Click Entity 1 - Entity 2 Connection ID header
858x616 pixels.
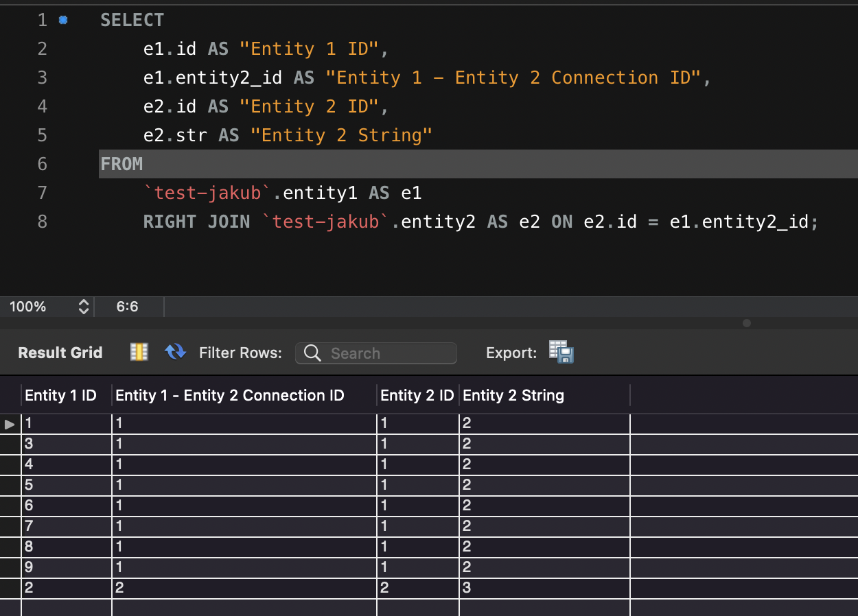pos(229,395)
